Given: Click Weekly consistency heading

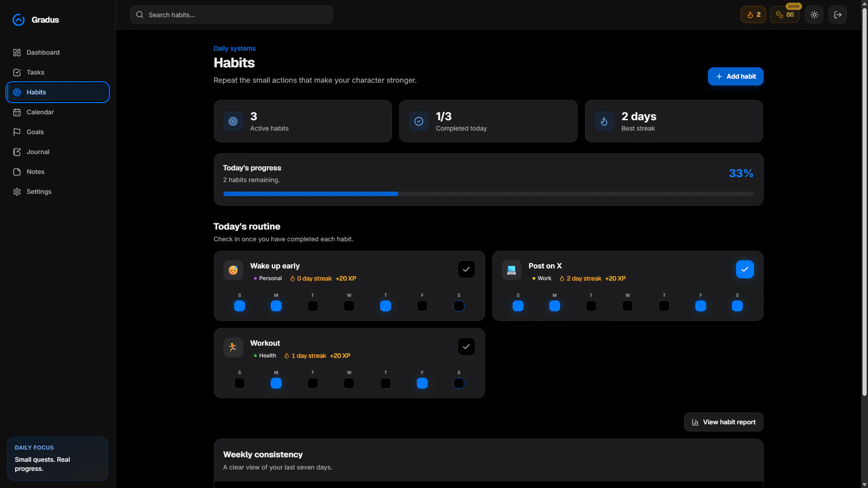Looking at the screenshot, I should click(263, 455).
